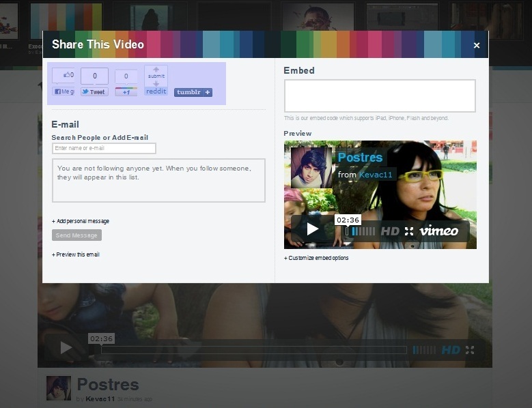Image resolution: width=532 pixels, height=408 pixels.
Task: Click the Facebook Like (Me gusta) button
Action: (x=64, y=91)
